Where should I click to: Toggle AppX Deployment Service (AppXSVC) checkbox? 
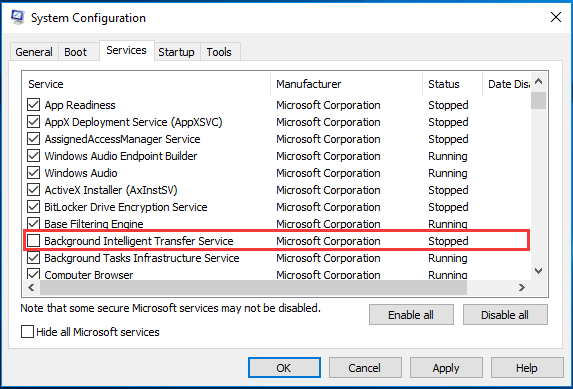click(33, 122)
